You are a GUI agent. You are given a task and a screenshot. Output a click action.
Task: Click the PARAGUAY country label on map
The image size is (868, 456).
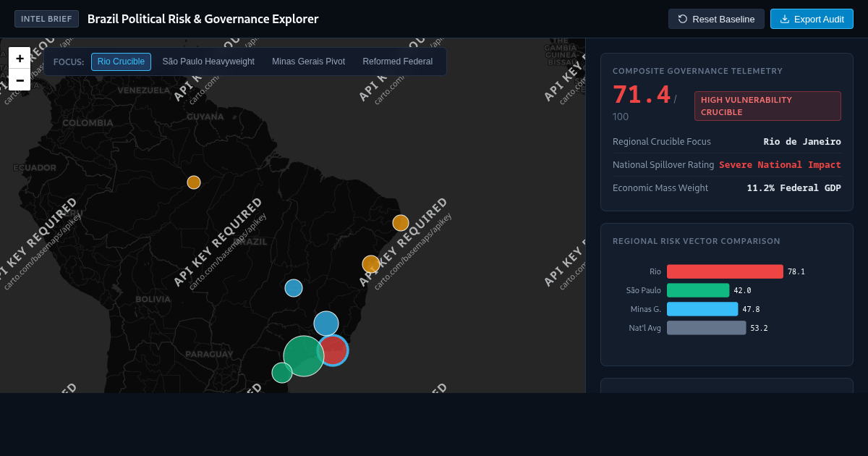[209, 354]
